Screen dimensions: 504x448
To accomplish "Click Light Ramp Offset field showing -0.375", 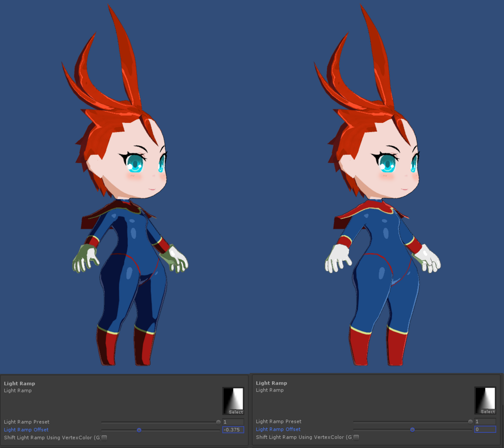I will 233,430.
